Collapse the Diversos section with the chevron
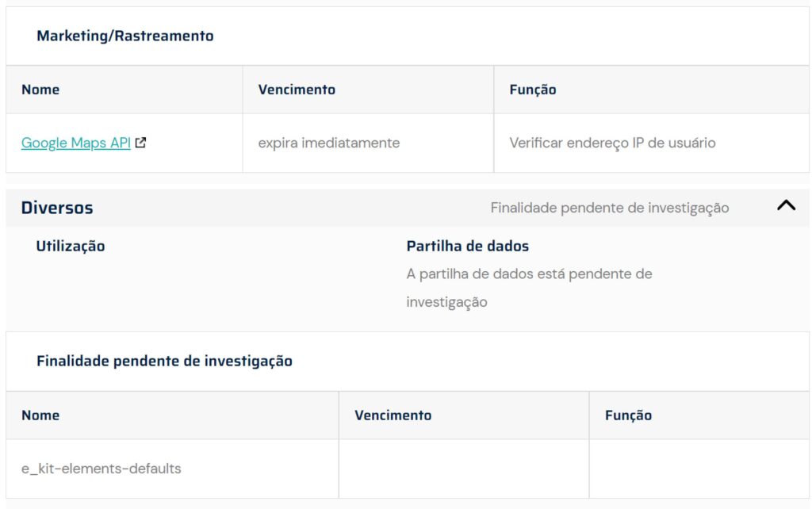The image size is (812, 509). pos(786,205)
